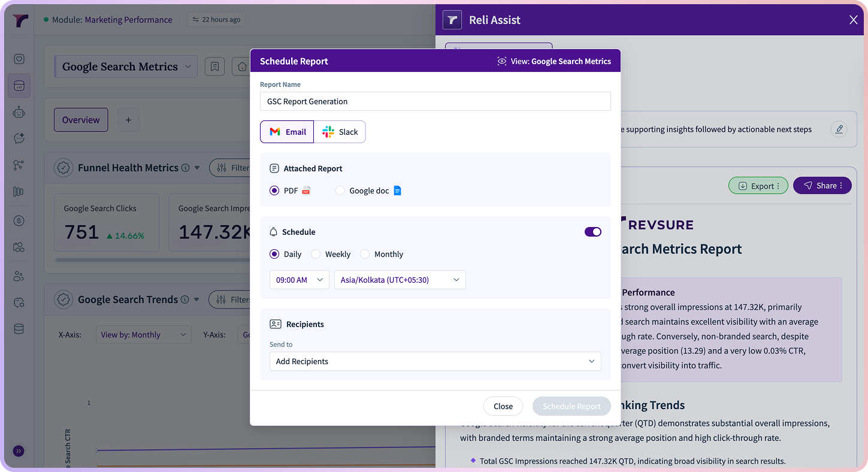Screen dimensions: 868x472
Task: Click the bookmark icon beside Google Search Metrics
Action: [214, 66]
